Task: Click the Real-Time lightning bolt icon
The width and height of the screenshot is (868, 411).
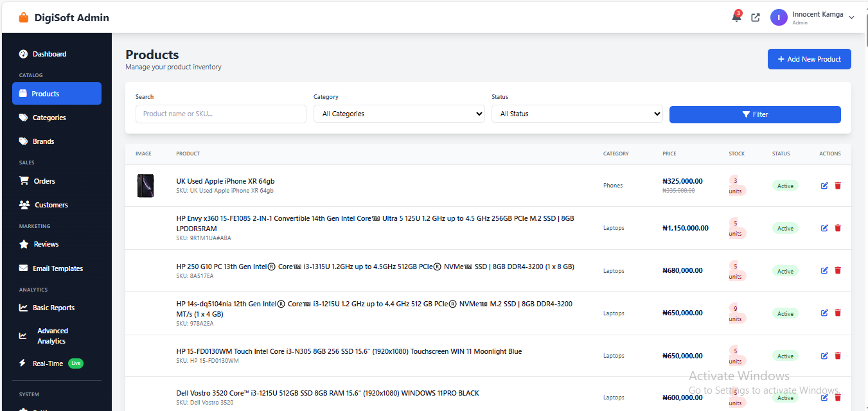Action: tap(22, 363)
